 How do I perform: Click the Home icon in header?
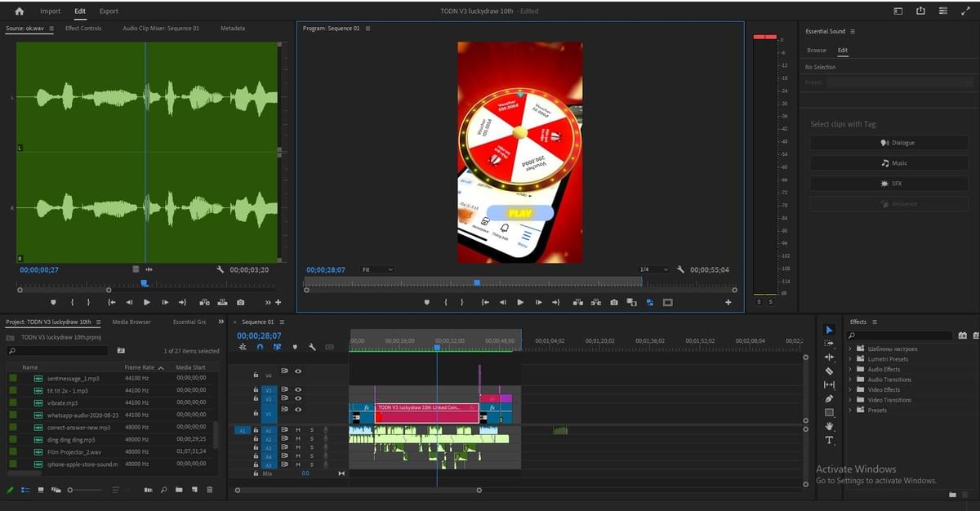pyautogui.click(x=20, y=11)
